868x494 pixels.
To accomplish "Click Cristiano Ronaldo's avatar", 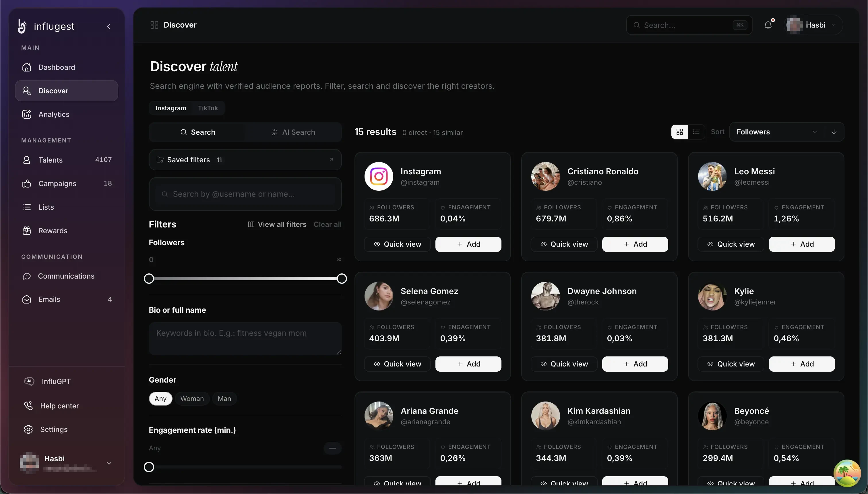I will (546, 176).
